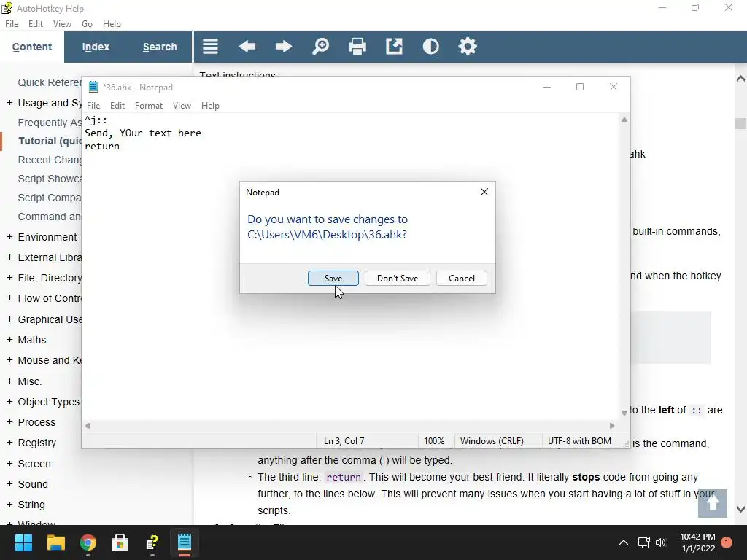Open notification badge in the taskbar
The height and width of the screenshot is (560, 747).
point(727,542)
